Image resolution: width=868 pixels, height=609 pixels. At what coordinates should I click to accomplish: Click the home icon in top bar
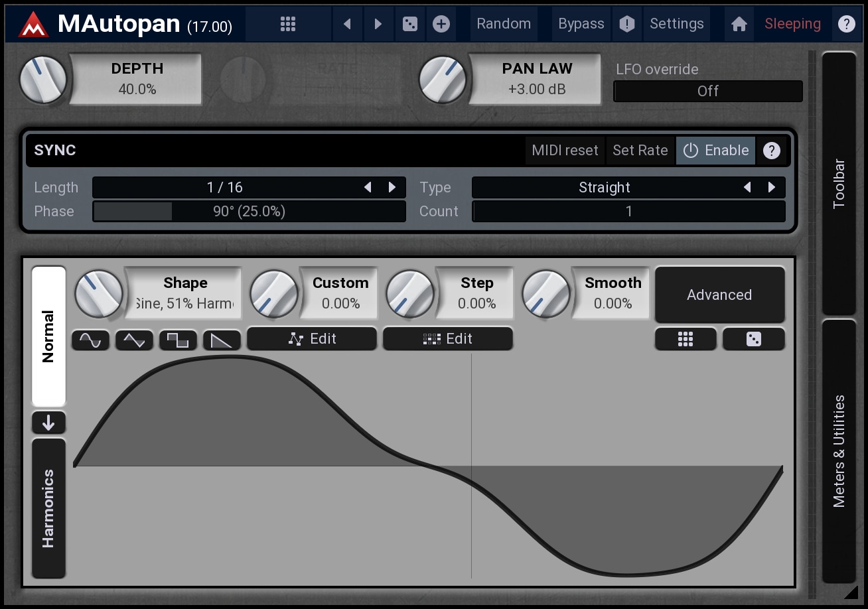tap(739, 24)
